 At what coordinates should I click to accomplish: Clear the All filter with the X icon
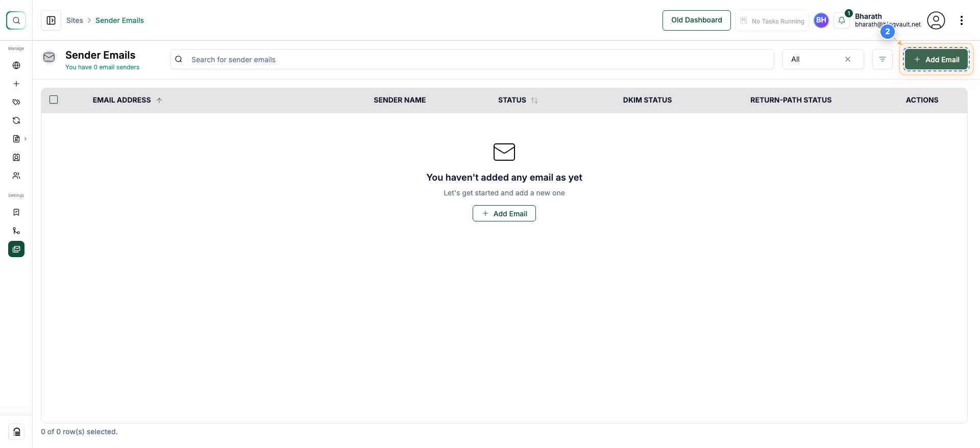point(848,59)
